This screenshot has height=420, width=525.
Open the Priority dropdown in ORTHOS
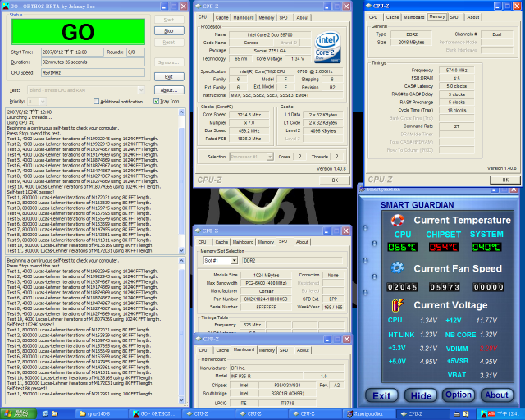[43, 101]
